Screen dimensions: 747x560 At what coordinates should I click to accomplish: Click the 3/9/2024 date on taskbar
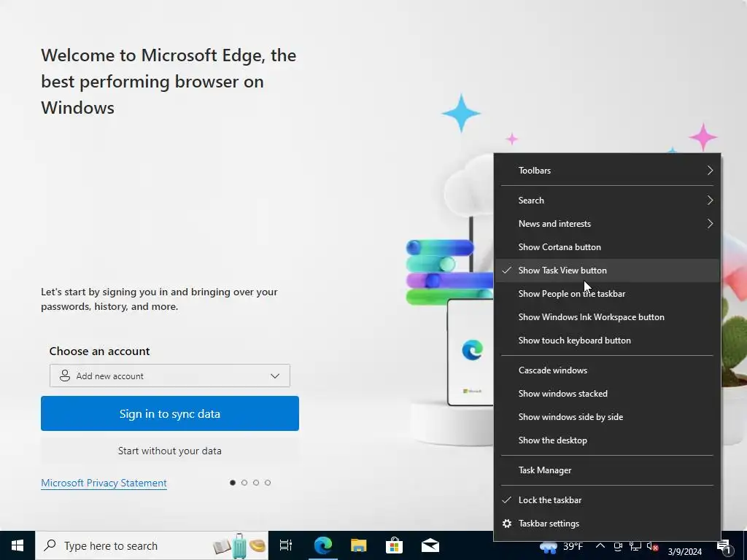tap(684, 552)
